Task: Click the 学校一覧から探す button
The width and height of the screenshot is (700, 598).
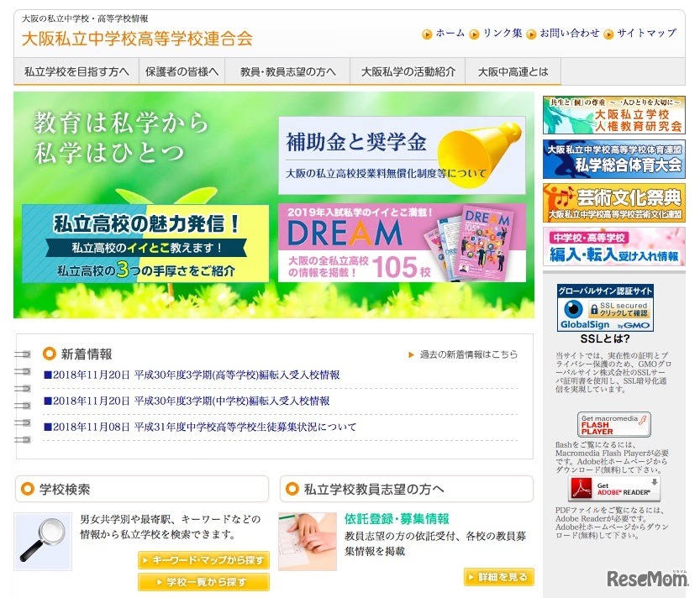Action: [203, 581]
